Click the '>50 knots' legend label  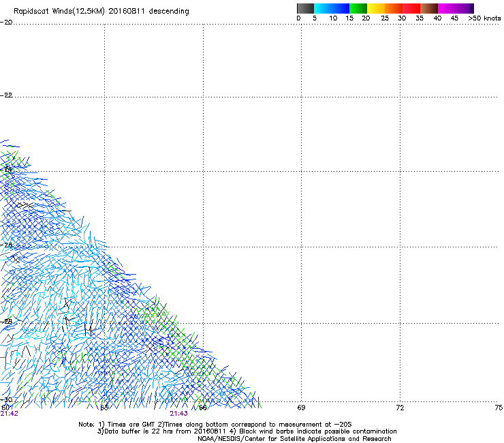click(x=484, y=18)
